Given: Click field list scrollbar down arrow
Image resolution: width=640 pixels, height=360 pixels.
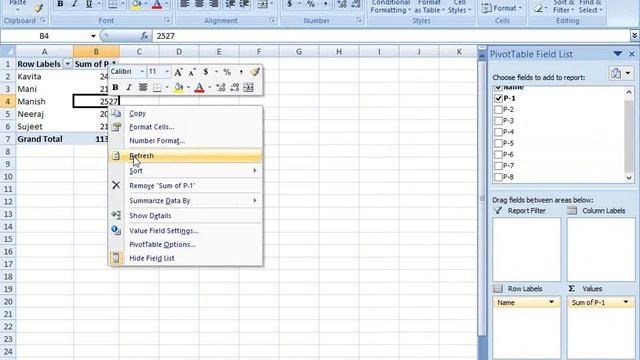Looking at the screenshot, I should pyautogui.click(x=629, y=178).
